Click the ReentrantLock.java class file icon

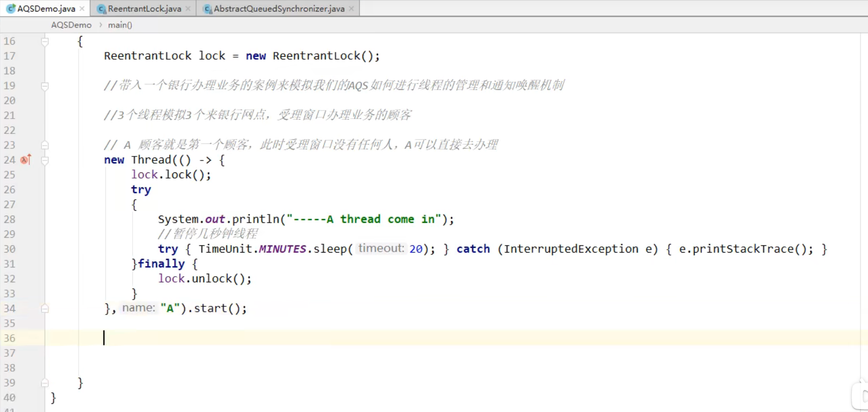[x=101, y=9]
